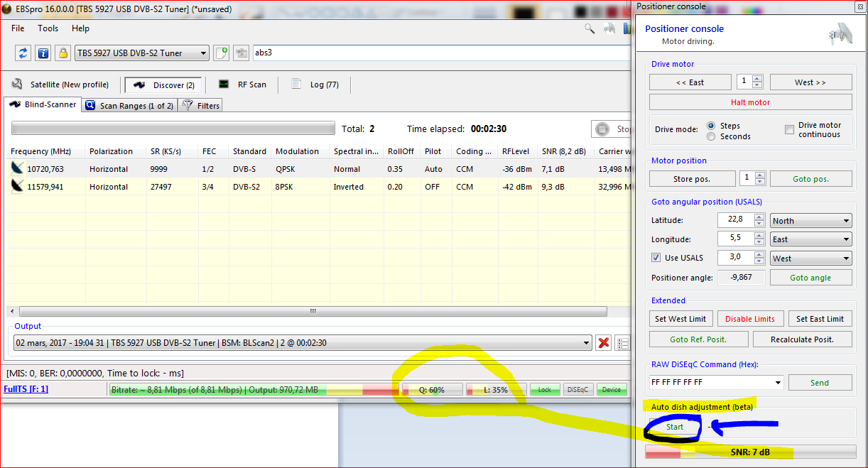
Task: Expand the TBS 5927 tuner device dropdown
Action: (204, 53)
